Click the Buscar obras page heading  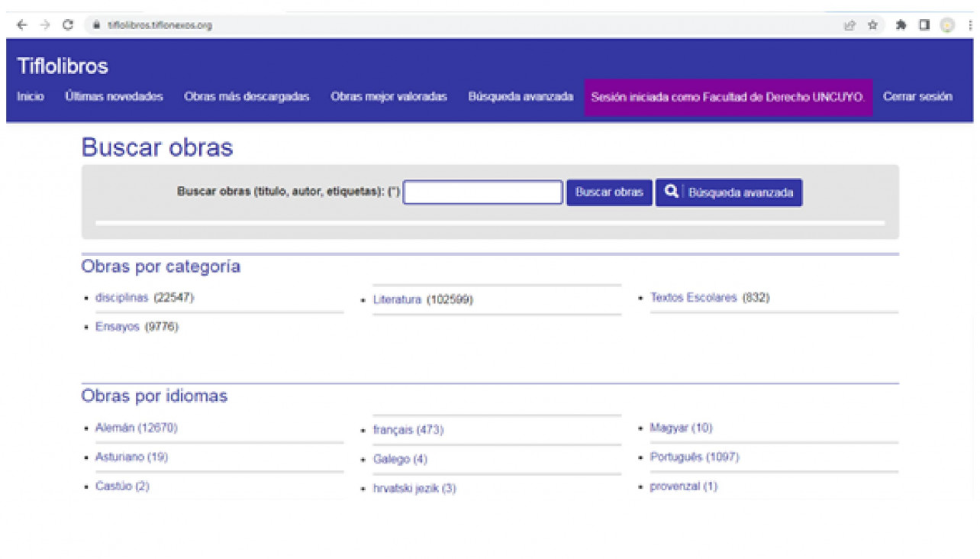(157, 147)
